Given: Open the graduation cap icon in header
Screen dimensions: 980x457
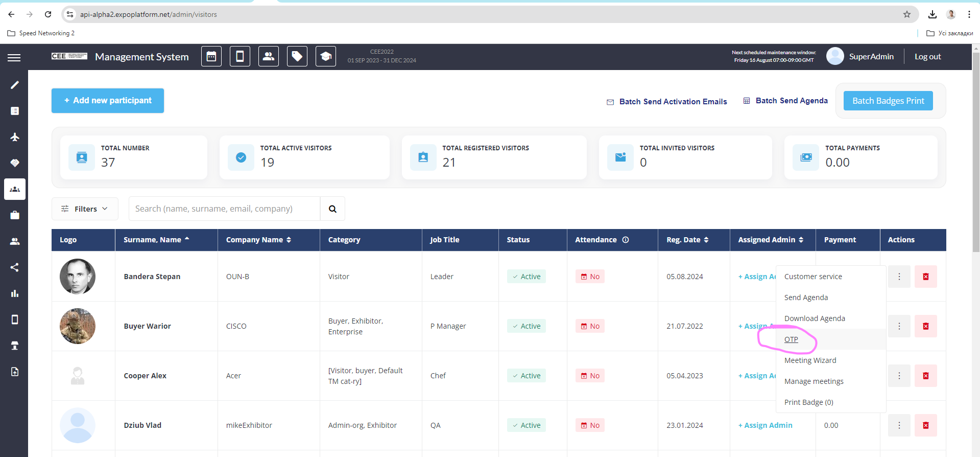Looking at the screenshot, I should [326, 57].
